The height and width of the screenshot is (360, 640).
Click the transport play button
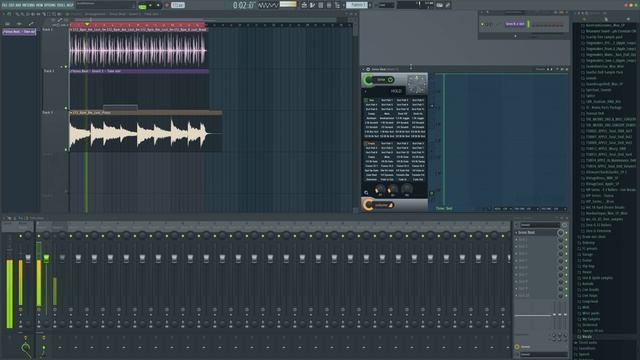[x=150, y=5]
